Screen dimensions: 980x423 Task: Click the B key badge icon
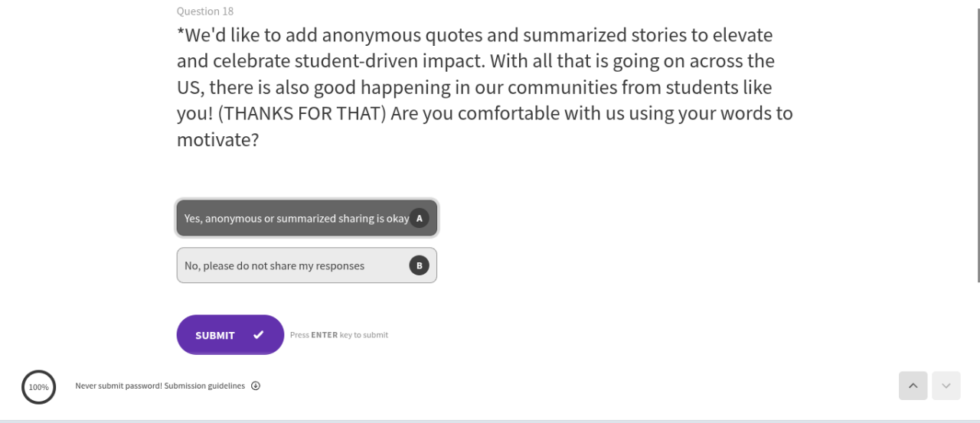click(x=419, y=266)
